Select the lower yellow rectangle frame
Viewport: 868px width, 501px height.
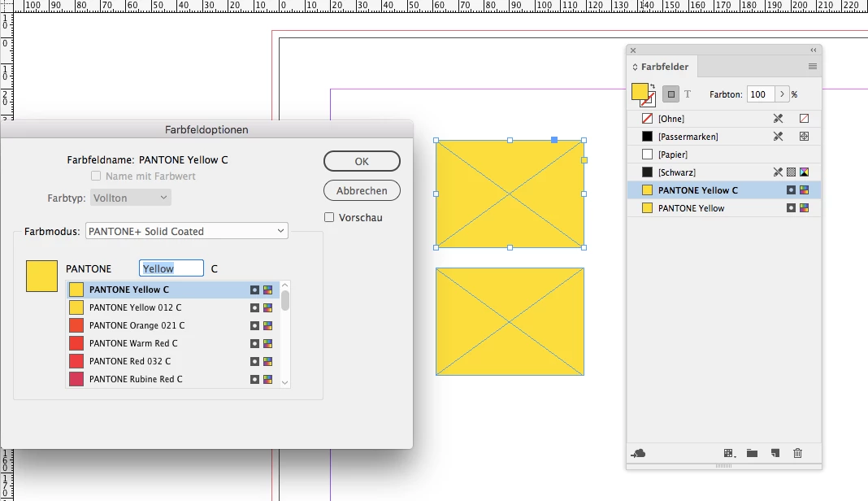[x=510, y=321]
